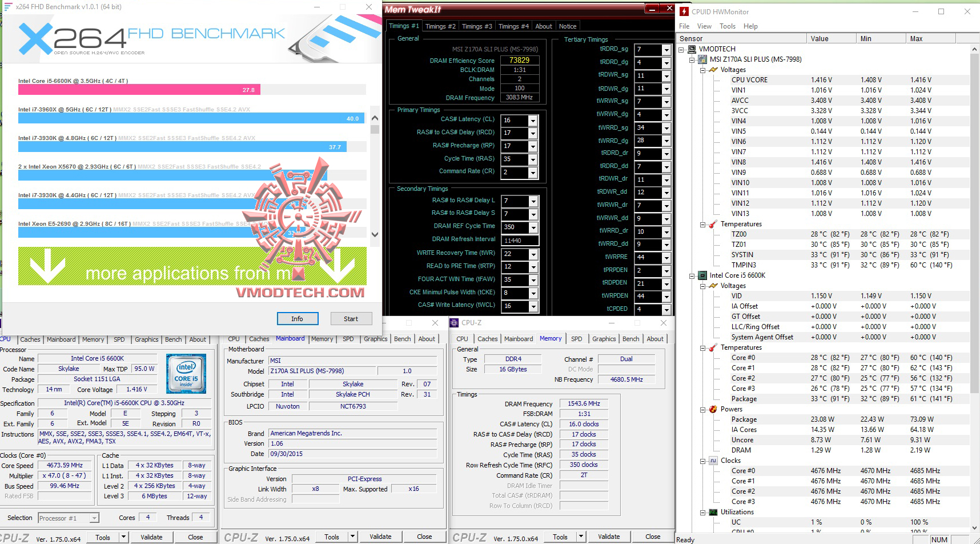The image size is (980, 544).
Task: Click Validate in the CPU-Z processor window
Action: pos(151,537)
